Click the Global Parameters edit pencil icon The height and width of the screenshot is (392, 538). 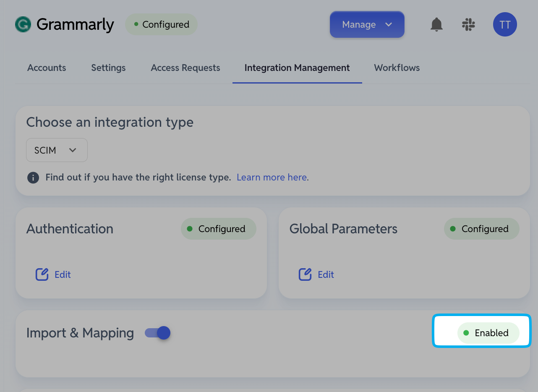pos(305,274)
